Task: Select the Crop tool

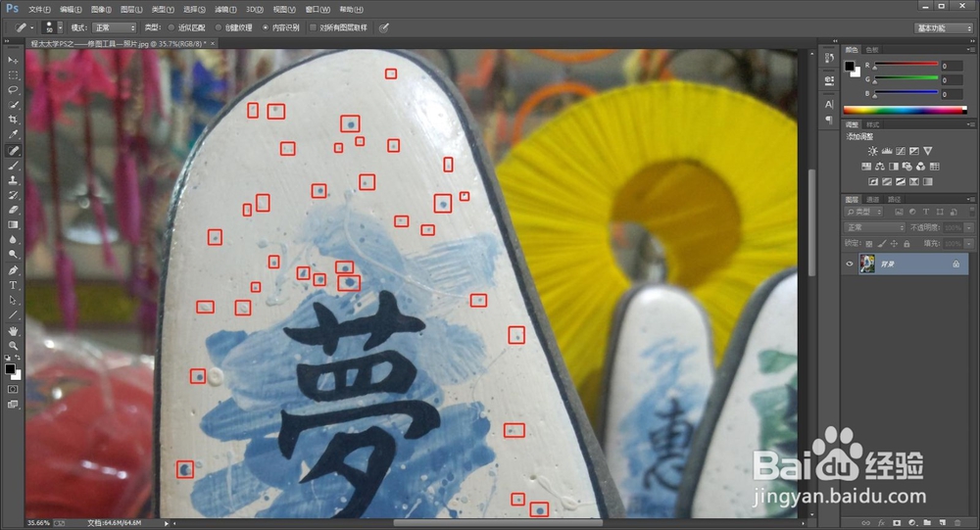Action: coord(13,120)
